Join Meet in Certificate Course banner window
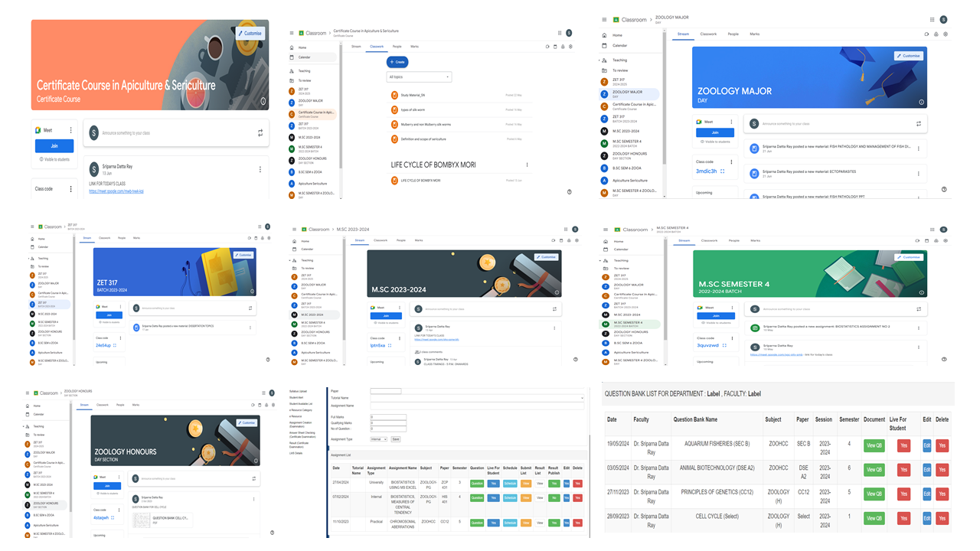Screen dimensions: 980x551 (x=54, y=145)
